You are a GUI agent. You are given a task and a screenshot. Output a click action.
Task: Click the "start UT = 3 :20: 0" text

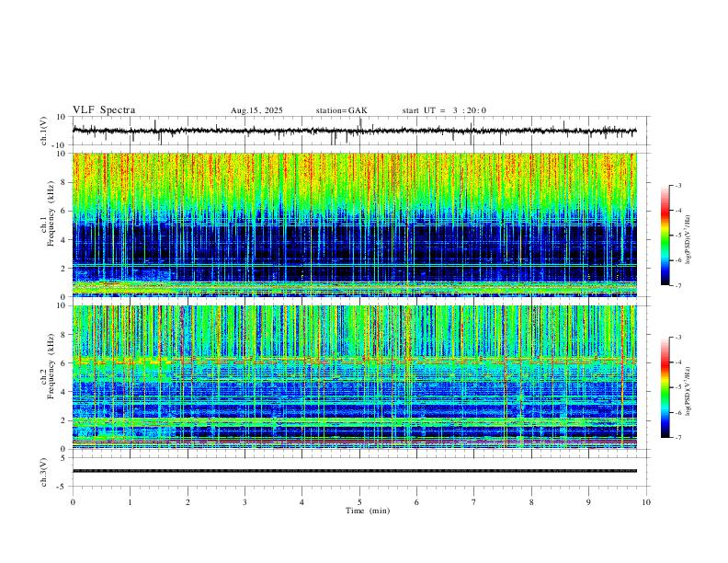pos(444,110)
